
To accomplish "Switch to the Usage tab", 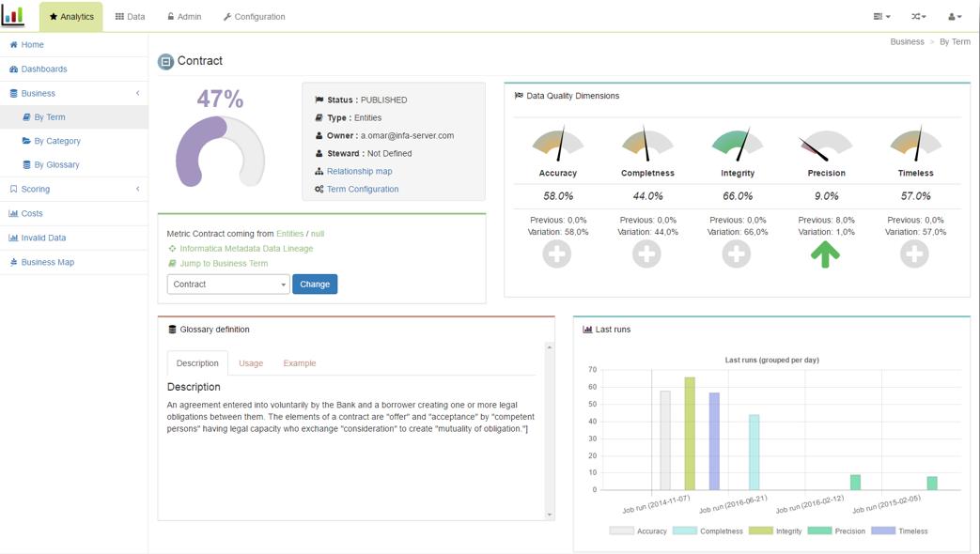I will [251, 363].
